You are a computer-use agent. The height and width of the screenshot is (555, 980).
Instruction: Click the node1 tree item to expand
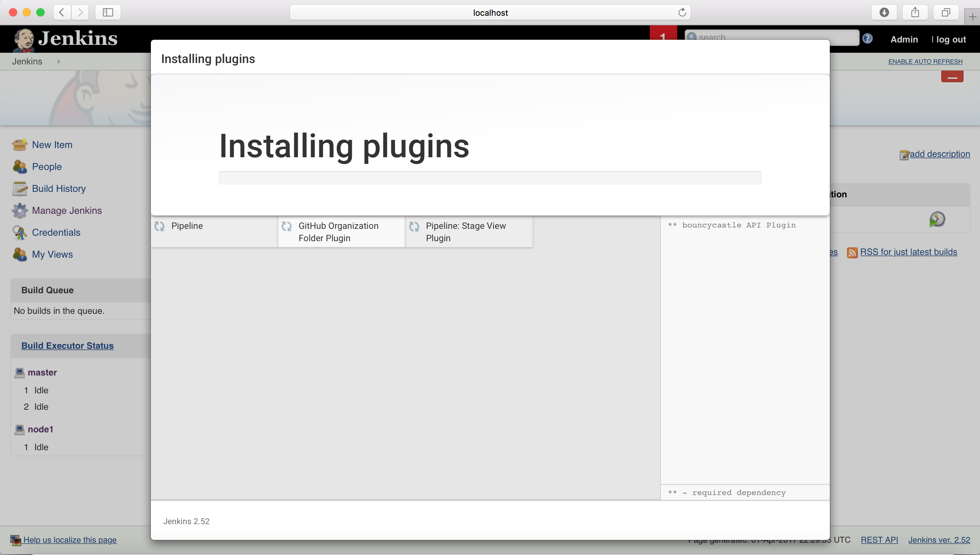pyautogui.click(x=40, y=429)
